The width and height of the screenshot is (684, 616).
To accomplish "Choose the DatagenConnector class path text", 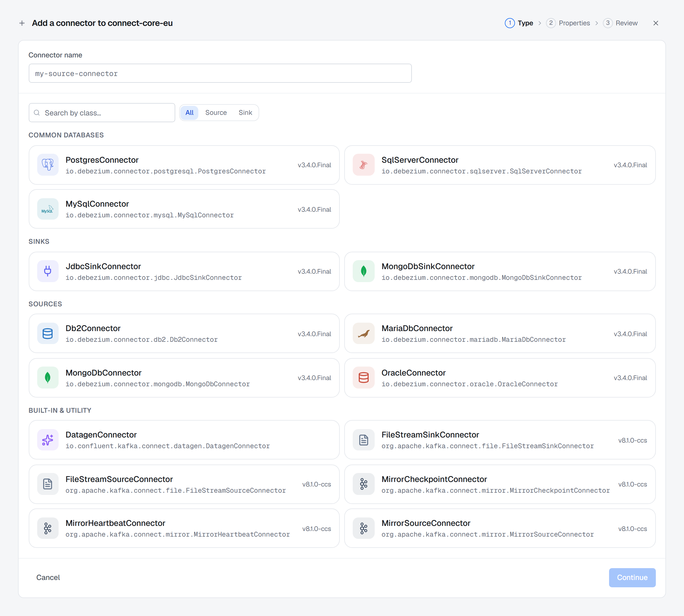I will pos(168,446).
